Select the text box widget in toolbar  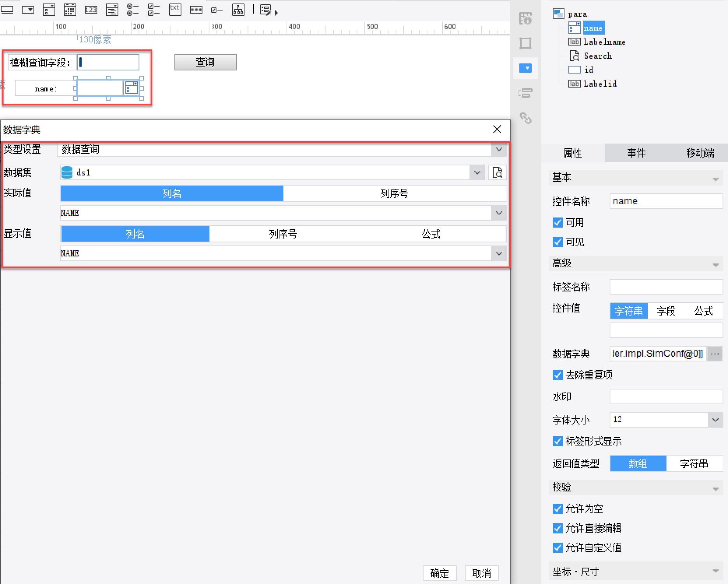pyautogui.click(x=7, y=10)
